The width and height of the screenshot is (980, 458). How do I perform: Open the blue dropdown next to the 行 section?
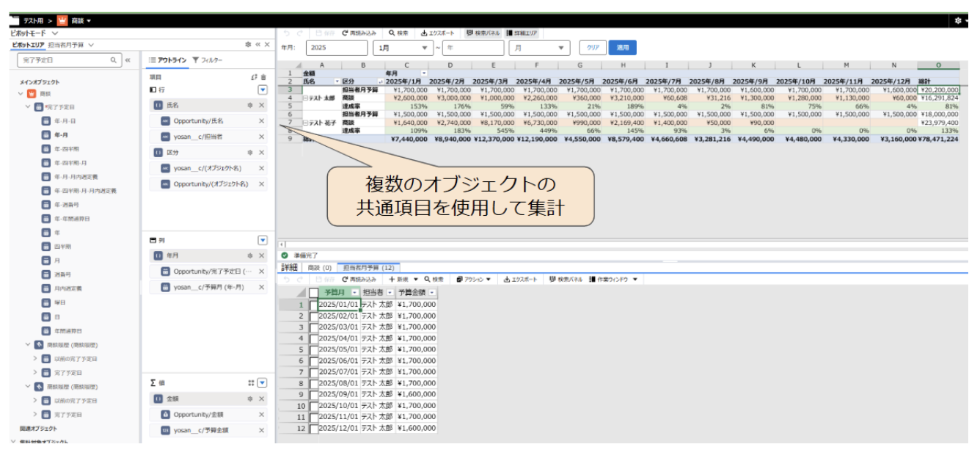264,88
